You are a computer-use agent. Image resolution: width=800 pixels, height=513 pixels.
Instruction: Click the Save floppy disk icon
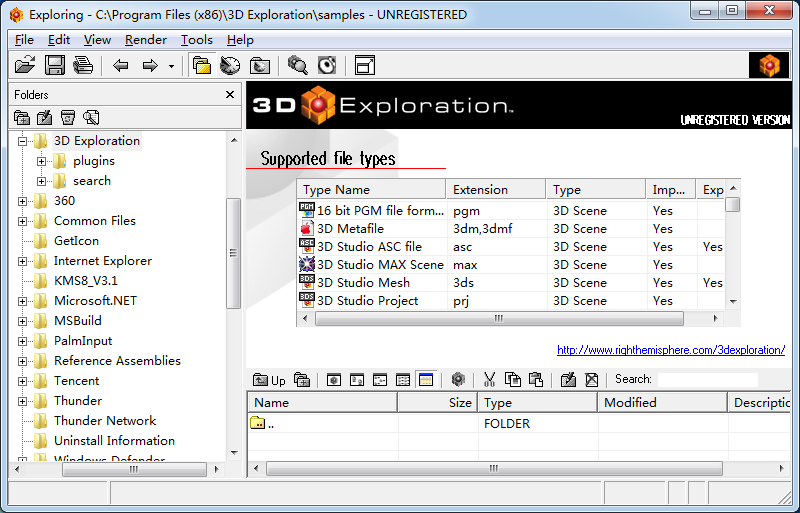pyautogui.click(x=54, y=66)
